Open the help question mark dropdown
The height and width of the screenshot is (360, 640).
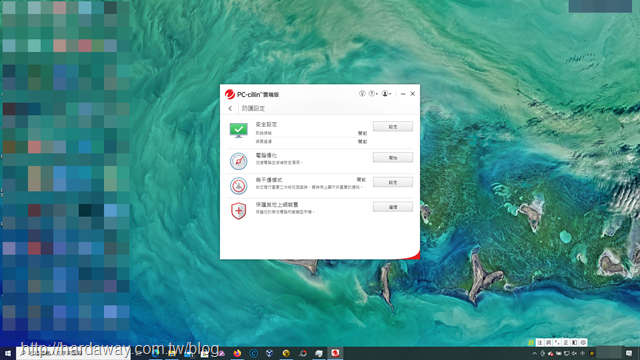coord(373,94)
